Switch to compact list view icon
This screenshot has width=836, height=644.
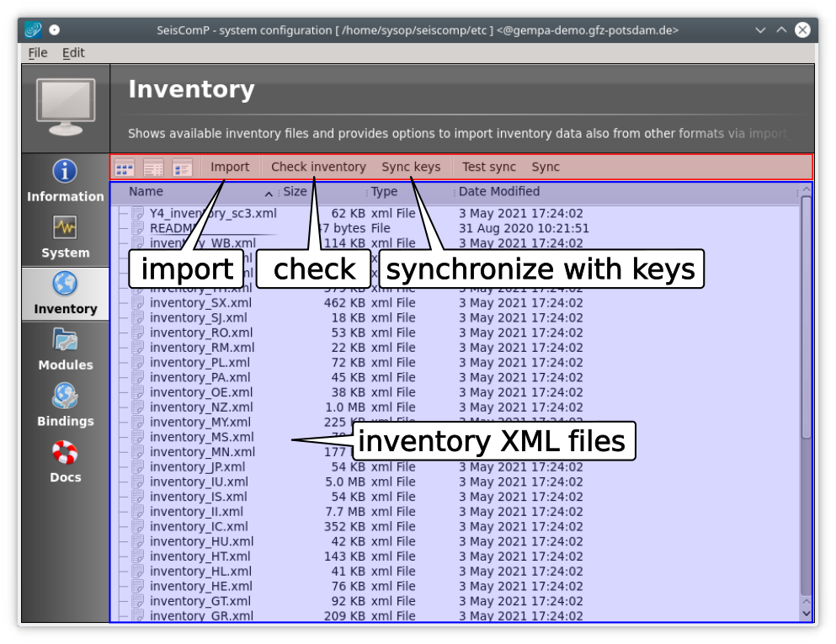[x=182, y=168]
